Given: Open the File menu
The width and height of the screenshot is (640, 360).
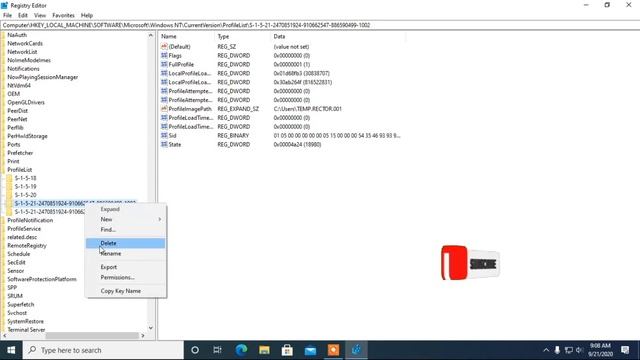Looking at the screenshot, I should point(7,15).
